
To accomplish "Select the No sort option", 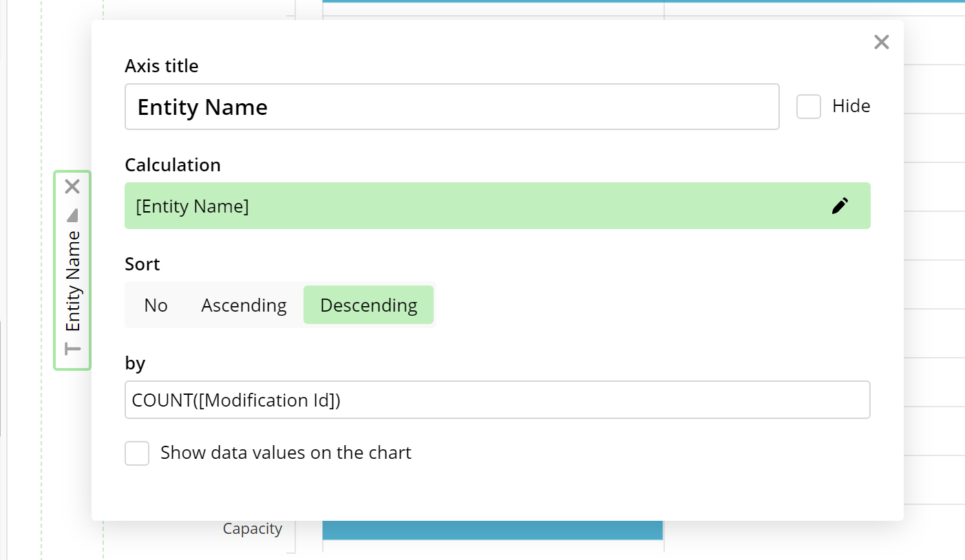I will (x=156, y=305).
